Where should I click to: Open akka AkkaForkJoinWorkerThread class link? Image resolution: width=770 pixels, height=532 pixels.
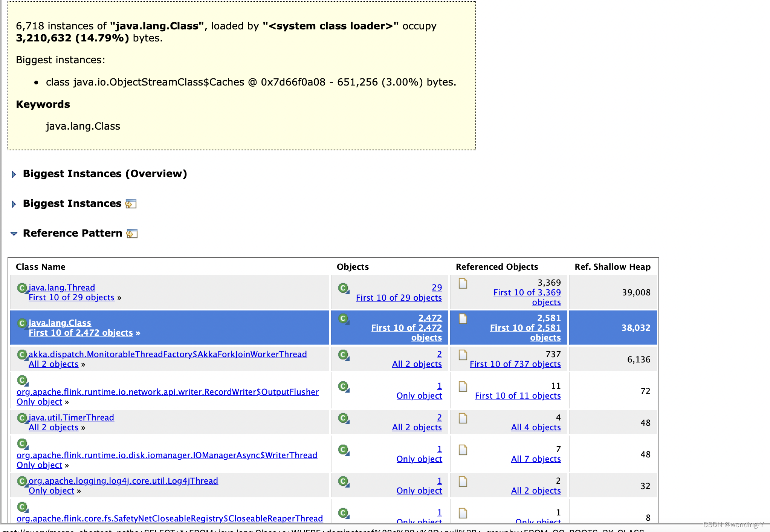click(x=168, y=354)
